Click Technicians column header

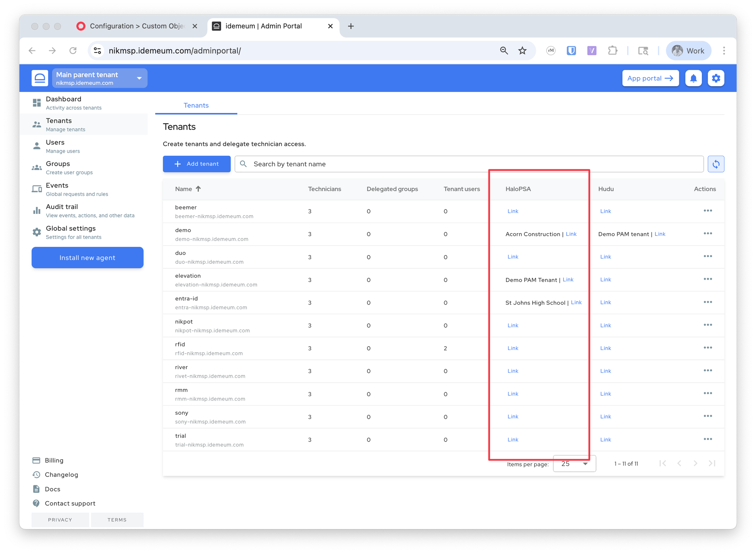pyautogui.click(x=324, y=189)
